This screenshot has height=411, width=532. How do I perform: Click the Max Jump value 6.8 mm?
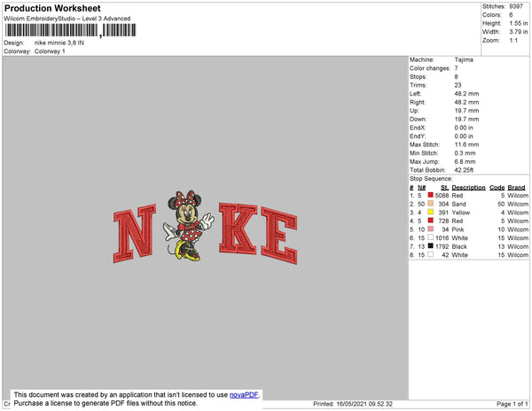pyautogui.click(x=465, y=161)
